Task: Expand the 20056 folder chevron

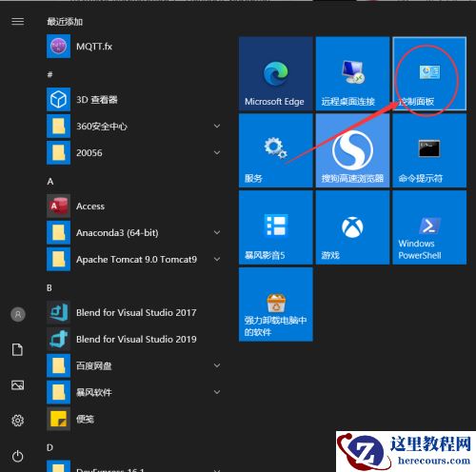Action: pyautogui.click(x=217, y=153)
